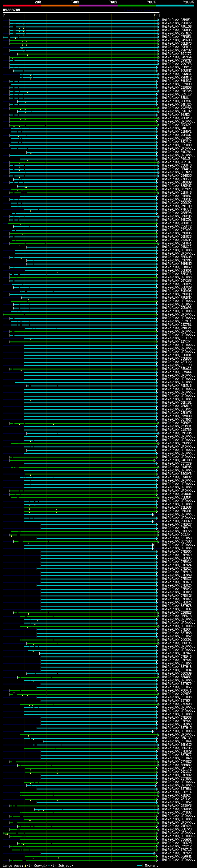The width and height of the screenshot is (197, 868).
Task: Select the UniRef100_C7E950 label
Action: 177,551
